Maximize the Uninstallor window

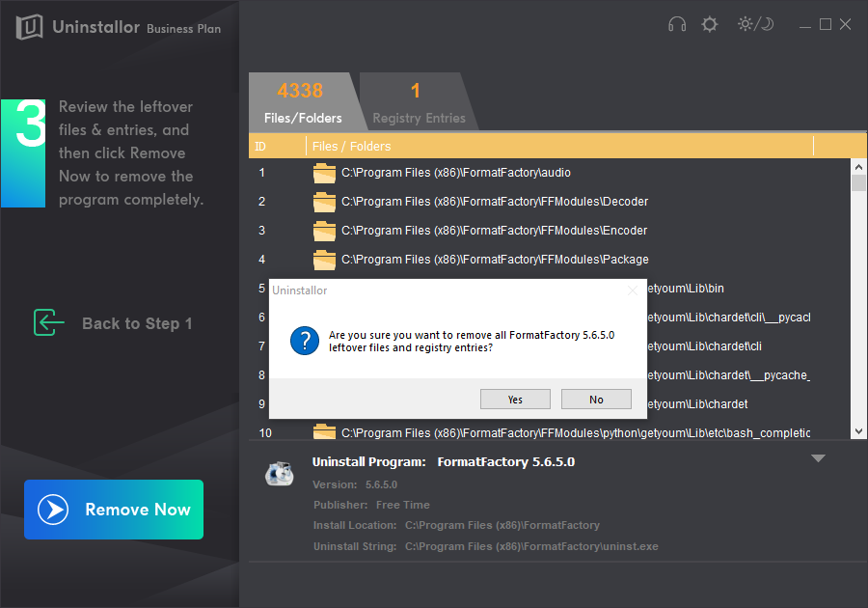826,24
